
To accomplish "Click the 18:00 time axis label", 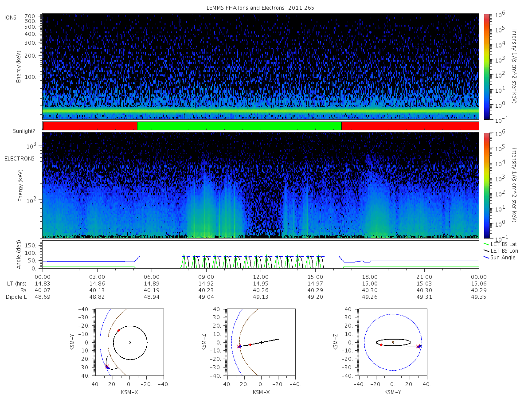I will point(370,276).
